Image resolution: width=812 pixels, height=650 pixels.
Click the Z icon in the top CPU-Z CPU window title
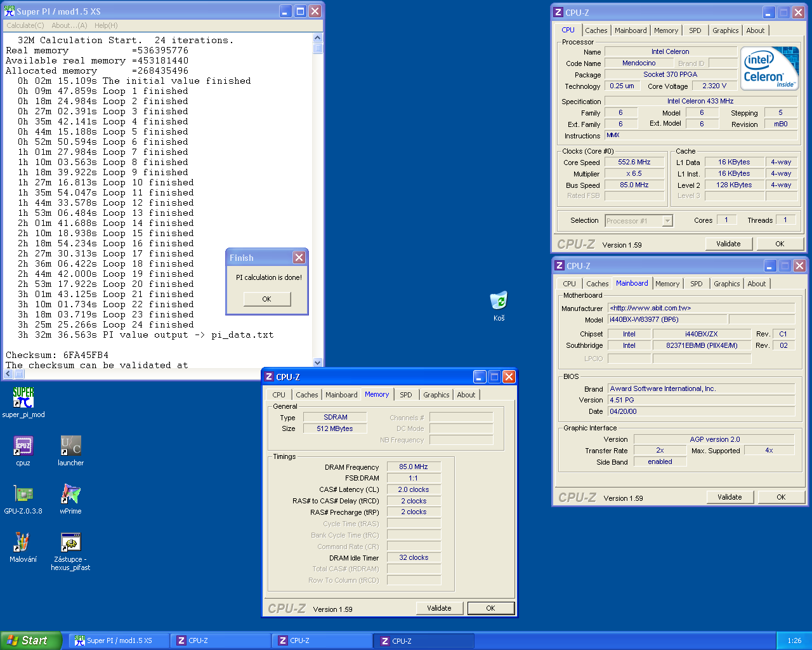pos(558,12)
